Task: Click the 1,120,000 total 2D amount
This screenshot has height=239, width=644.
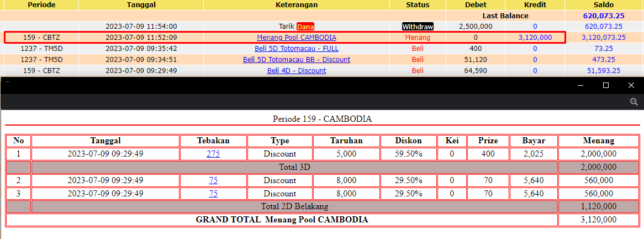Action: (598, 206)
